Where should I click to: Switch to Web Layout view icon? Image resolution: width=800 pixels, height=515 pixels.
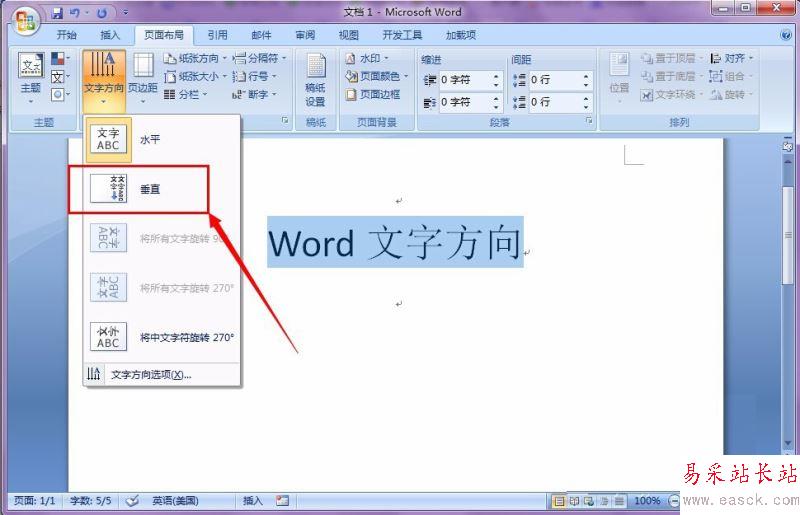click(x=589, y=501)
